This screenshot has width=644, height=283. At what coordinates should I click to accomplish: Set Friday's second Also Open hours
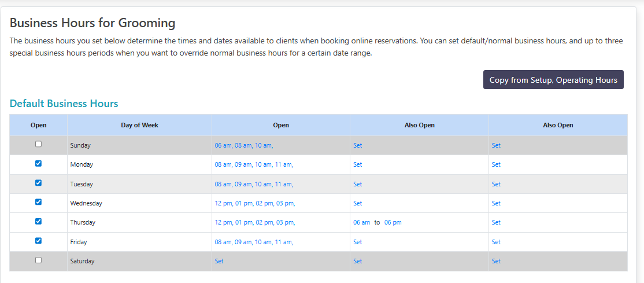coord(496,242)
